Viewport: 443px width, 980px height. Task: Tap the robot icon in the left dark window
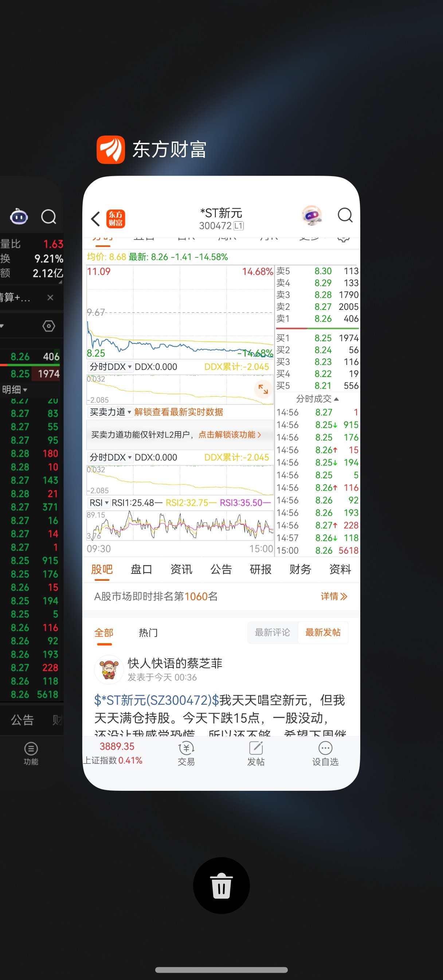coord(19,217)
